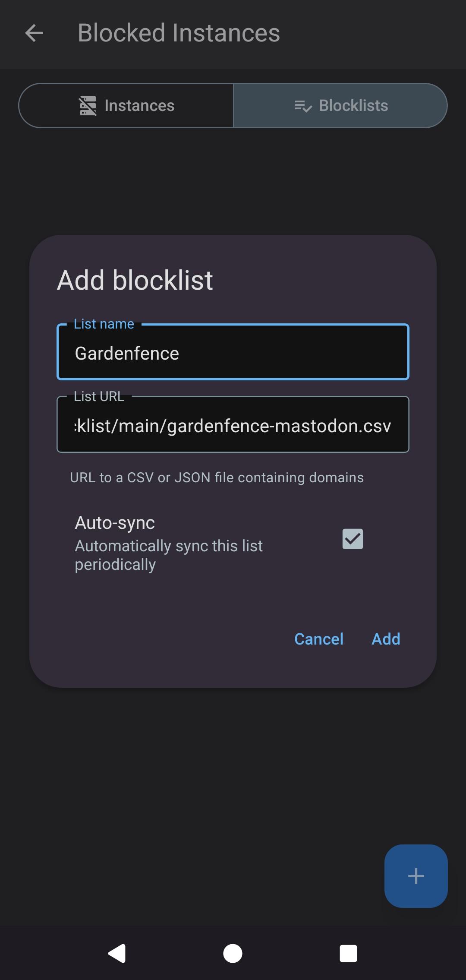Click the "Add blocklist" dialog title
This screenshot has height=980, width=466.
pos(135,280)
